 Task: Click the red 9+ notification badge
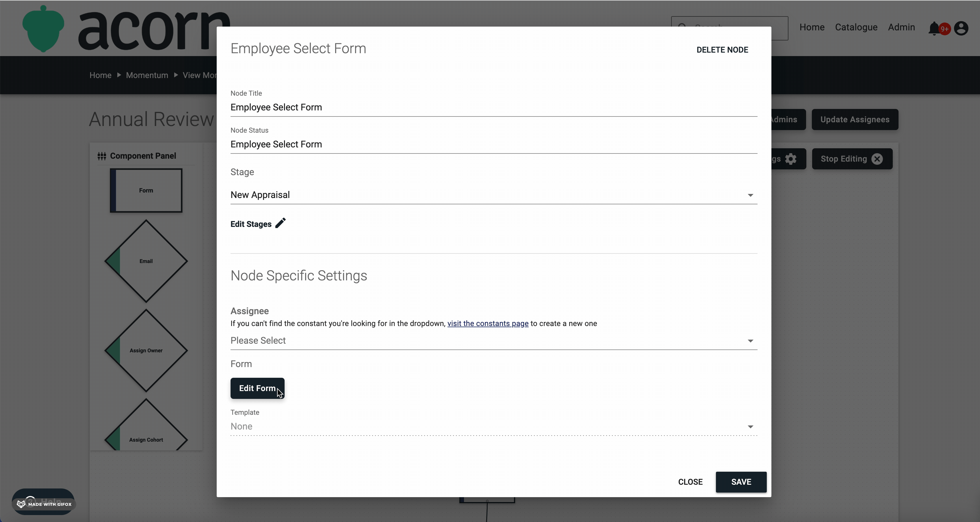coord(944,29)
